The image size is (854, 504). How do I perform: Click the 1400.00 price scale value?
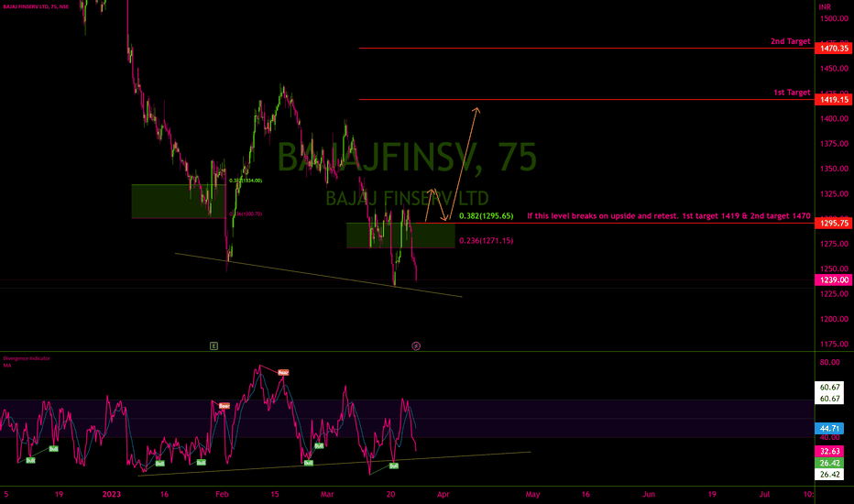point(835,119)
